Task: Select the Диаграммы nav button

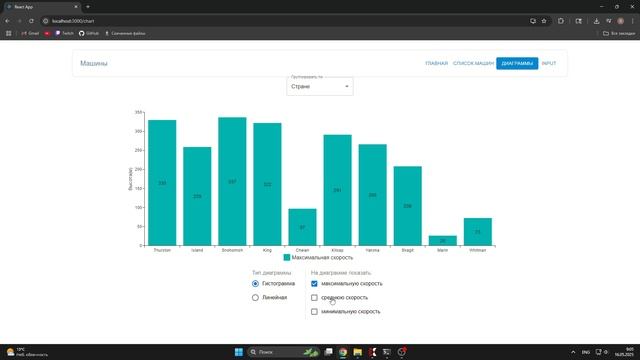Action: [517, 63]
